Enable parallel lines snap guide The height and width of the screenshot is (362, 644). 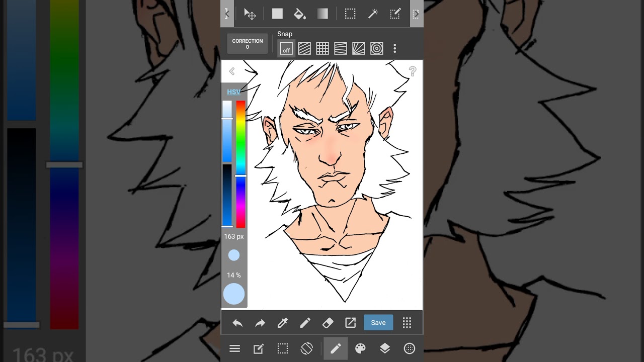point(304,49)
